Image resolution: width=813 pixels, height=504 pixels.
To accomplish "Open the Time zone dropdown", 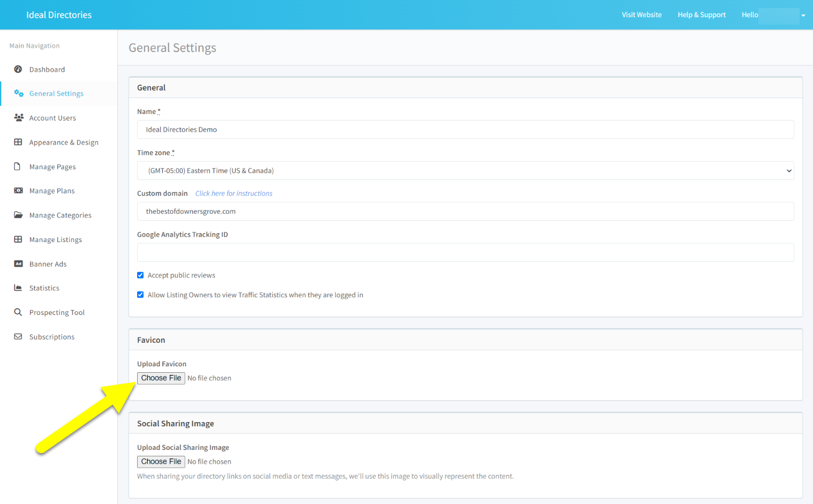I will coord(465,171).
